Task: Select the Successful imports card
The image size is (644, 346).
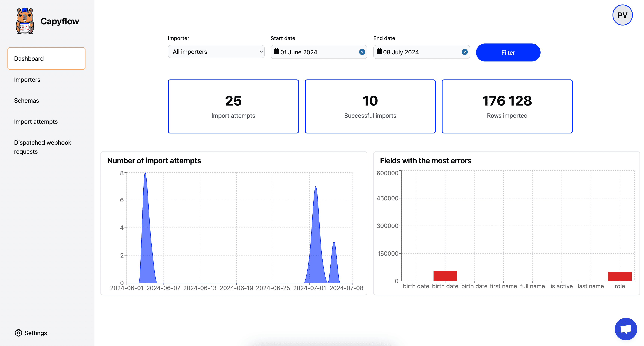Action: point(370,106)
